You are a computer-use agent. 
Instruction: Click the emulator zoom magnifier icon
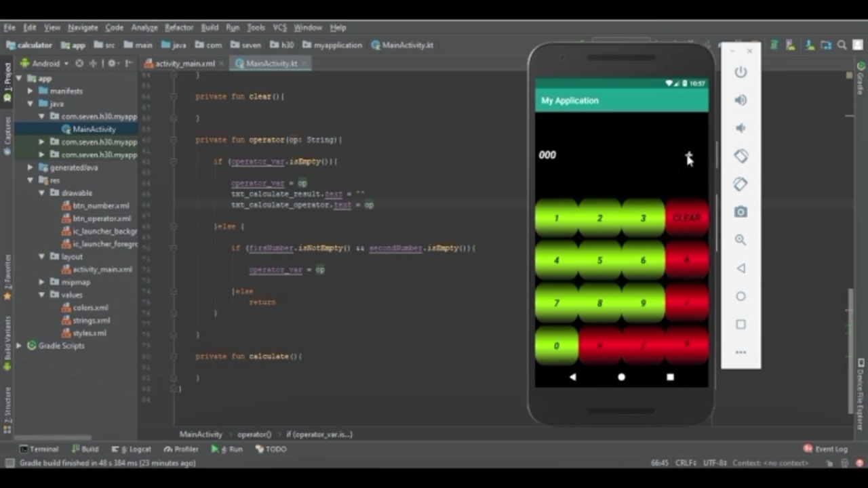741,240
